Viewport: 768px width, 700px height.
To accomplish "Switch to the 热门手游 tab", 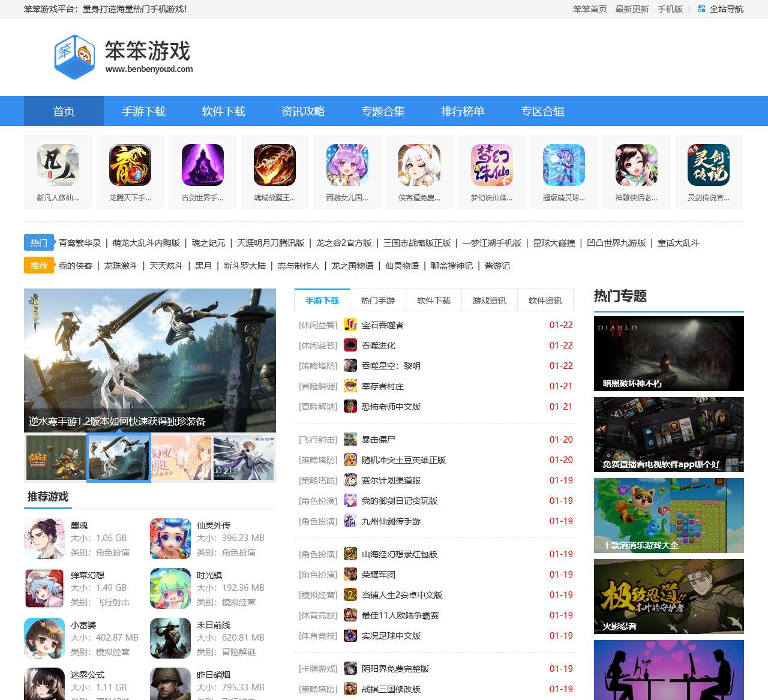I will 378,300.
